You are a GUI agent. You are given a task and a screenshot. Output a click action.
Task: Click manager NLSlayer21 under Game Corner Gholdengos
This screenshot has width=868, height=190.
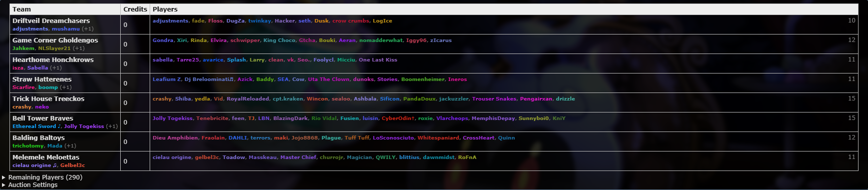54,48
